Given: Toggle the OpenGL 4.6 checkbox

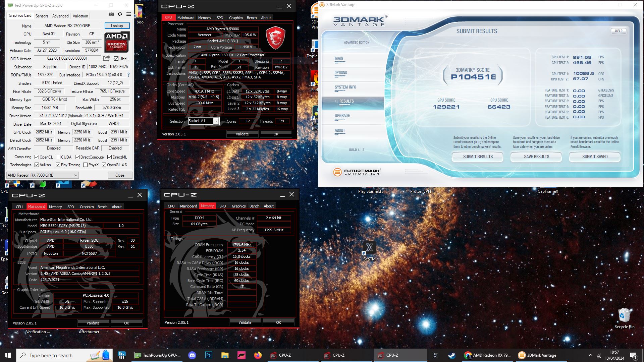Looking at the screenshot, I should [x=104, y=165].
